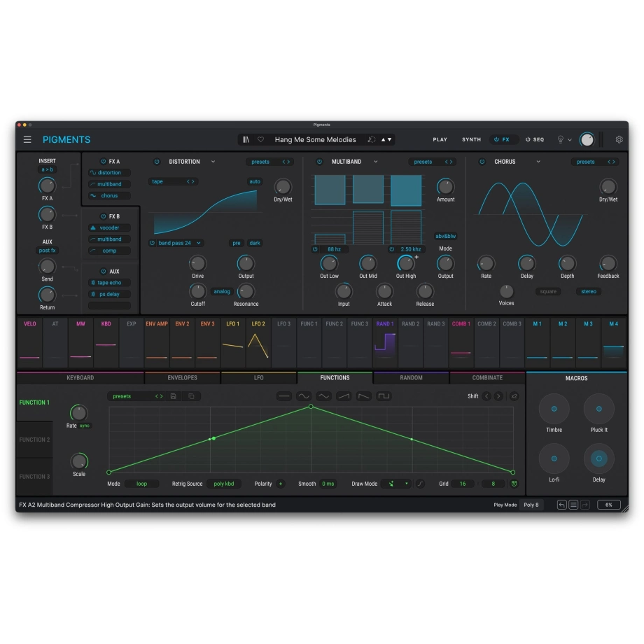Image resolution: width=644 pixels, height=644 pixels.
Task: Toggle the FX A bus power
Action: (x=104, y=162)
